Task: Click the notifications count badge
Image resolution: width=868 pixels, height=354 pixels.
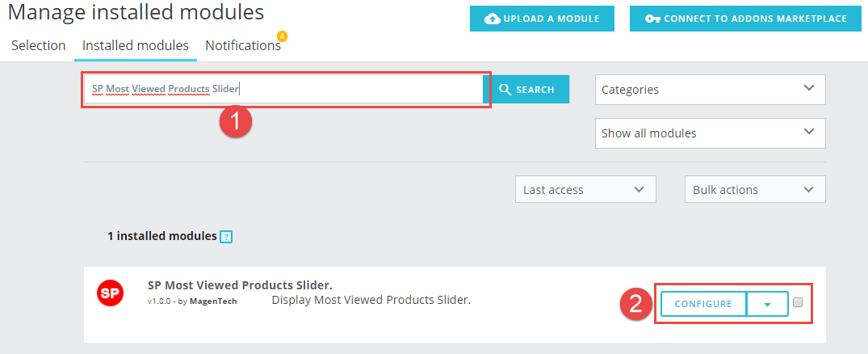Action: (x=282, y=36)
